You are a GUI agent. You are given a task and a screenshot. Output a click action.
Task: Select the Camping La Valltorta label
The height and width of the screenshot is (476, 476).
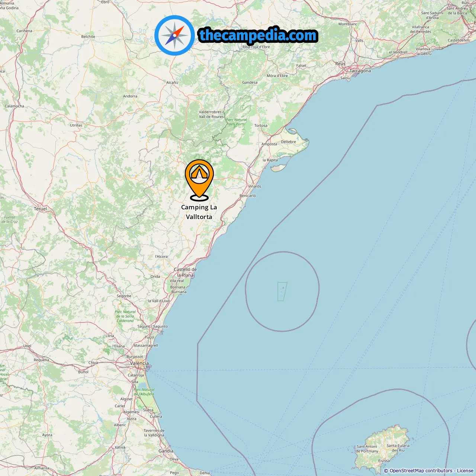[199, 212]
